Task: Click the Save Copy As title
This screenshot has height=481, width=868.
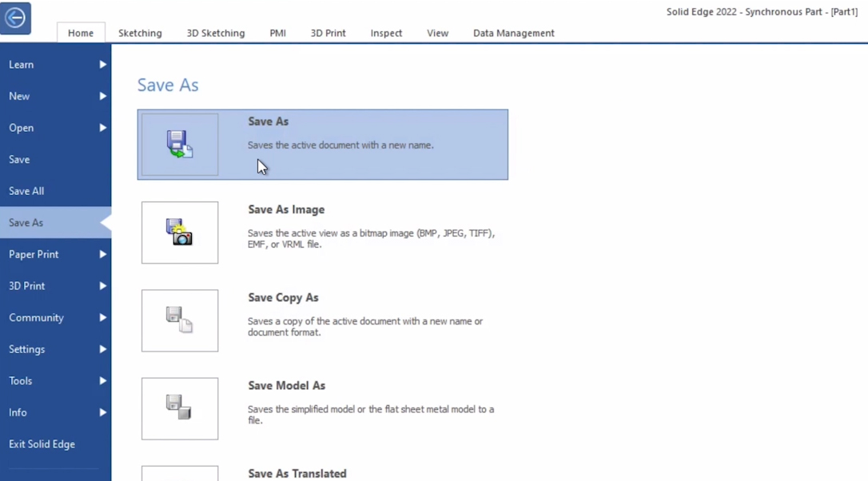Action: pos(283,298)
